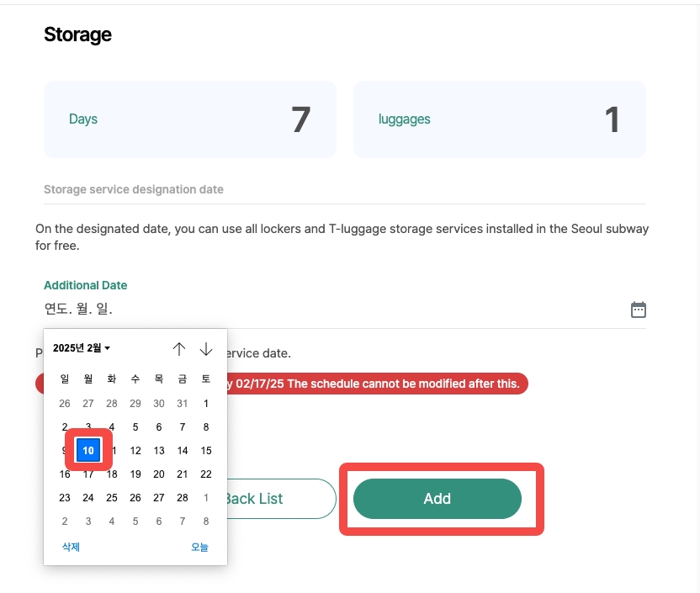Image resolution: width=700 pixels, height=593 pixels.
Task: Go to next month with down arrow
Action: (x=206, y=349)
